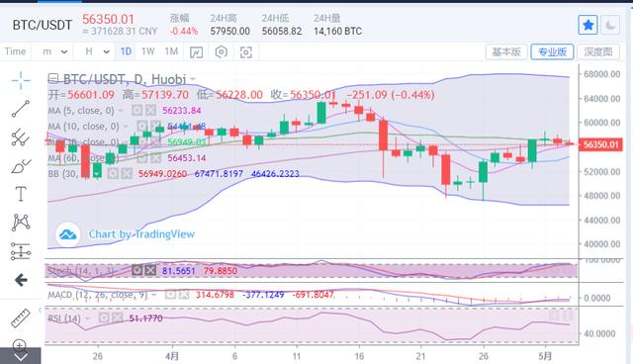
Task: Remove the Stoch indicator
Action: click(150, 270)
